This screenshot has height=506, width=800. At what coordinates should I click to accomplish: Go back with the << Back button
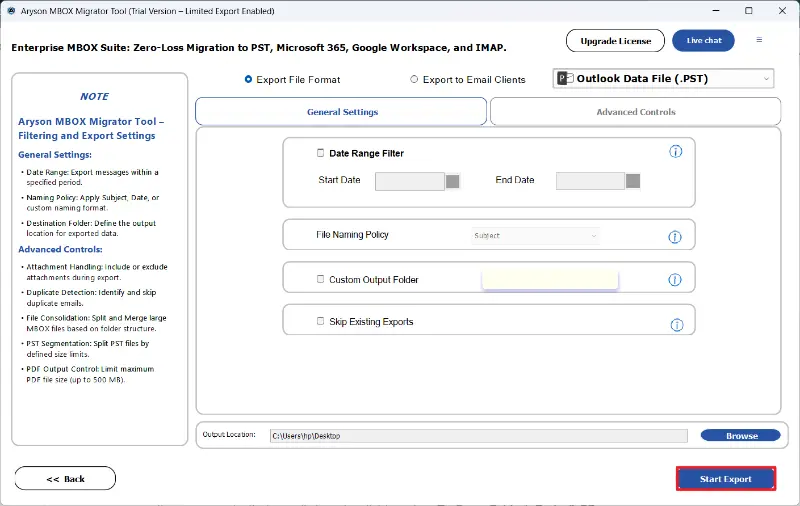coord(65,479)
